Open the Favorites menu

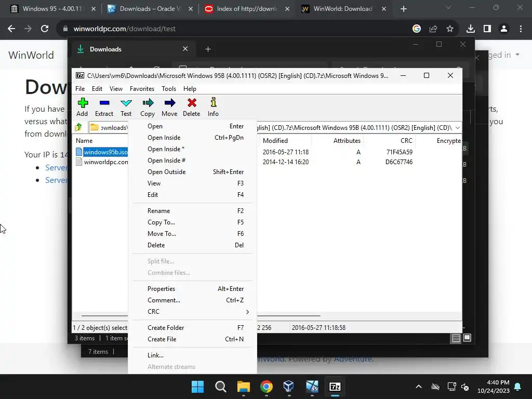[x=142, y=88]
